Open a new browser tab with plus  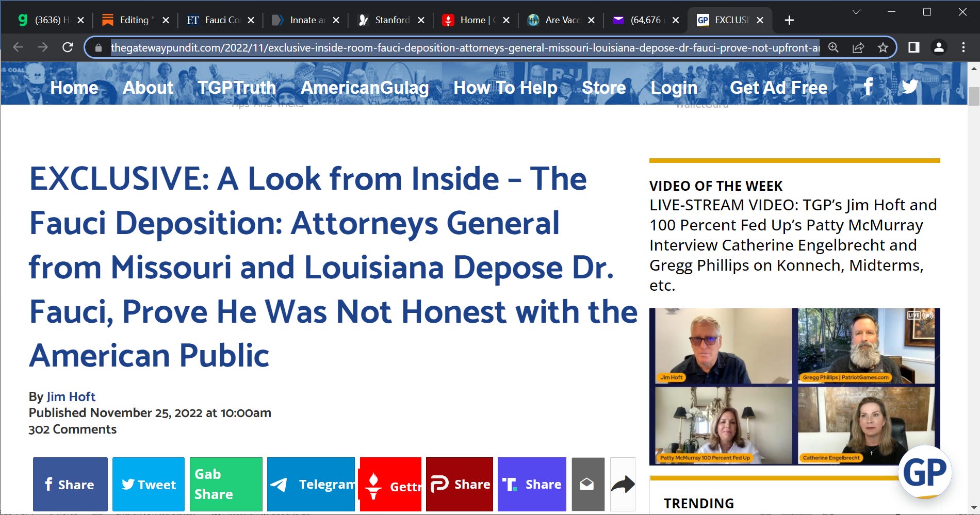pyautogui.click(x=789, y=20)
